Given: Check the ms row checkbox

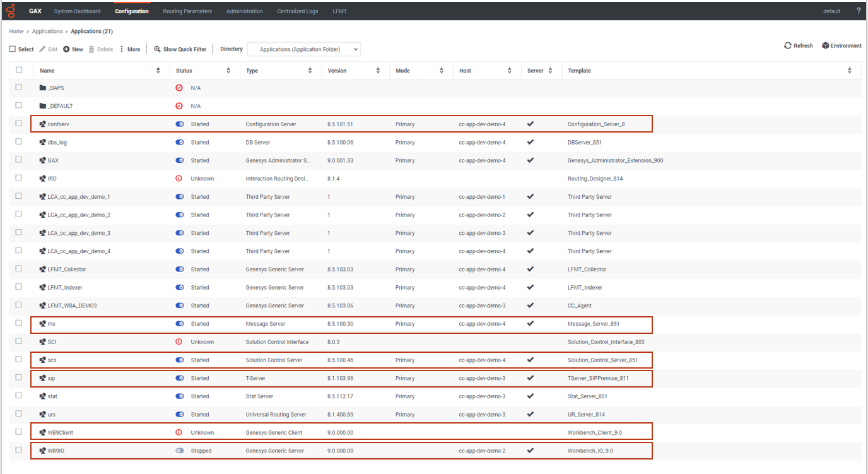Looking at the screenshot, I should tap(19, 323).
